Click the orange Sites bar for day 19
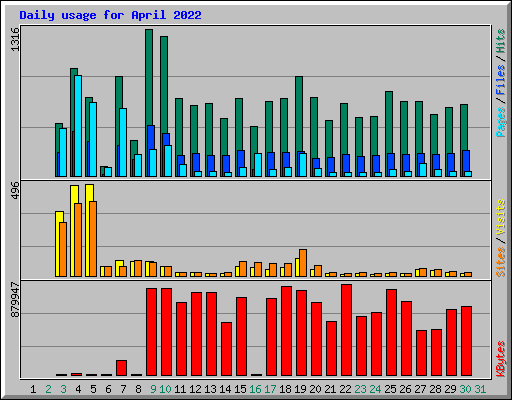Image resolution: width=512 pixels, height=400 pixels. pyautogui.click(x=303, y=263)
